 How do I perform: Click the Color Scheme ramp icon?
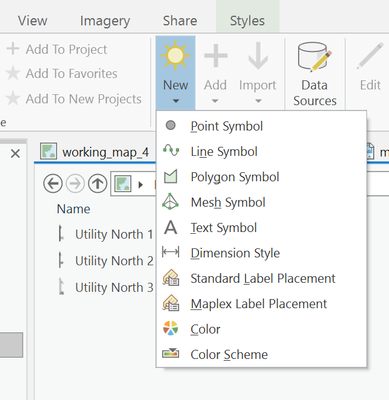pos(171,353)
